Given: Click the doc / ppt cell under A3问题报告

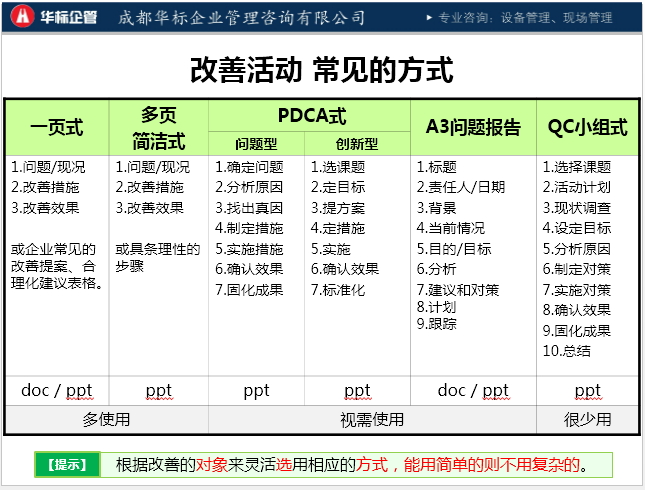Looking at the screenshot, I should point(473,390).
